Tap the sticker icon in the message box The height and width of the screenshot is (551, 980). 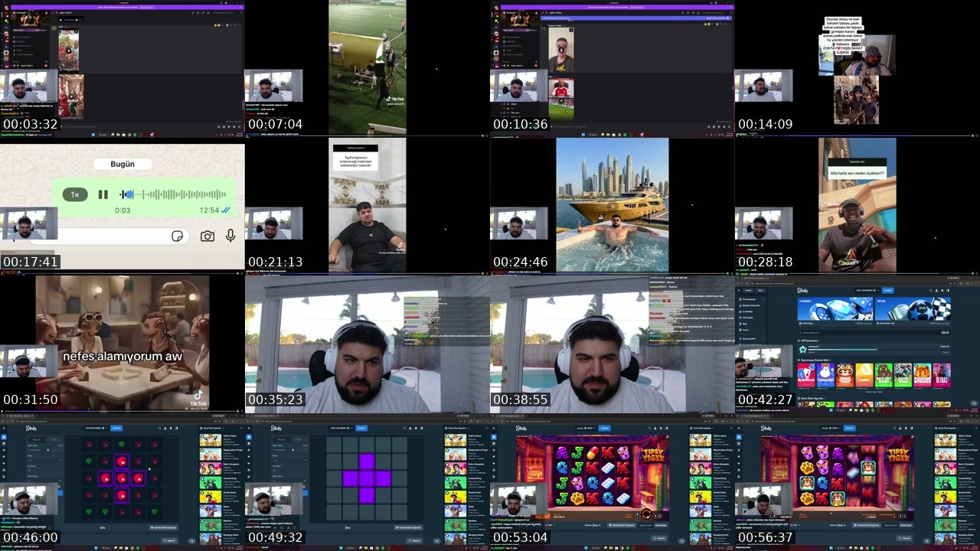pyautogui.click(x=178, y=236)
